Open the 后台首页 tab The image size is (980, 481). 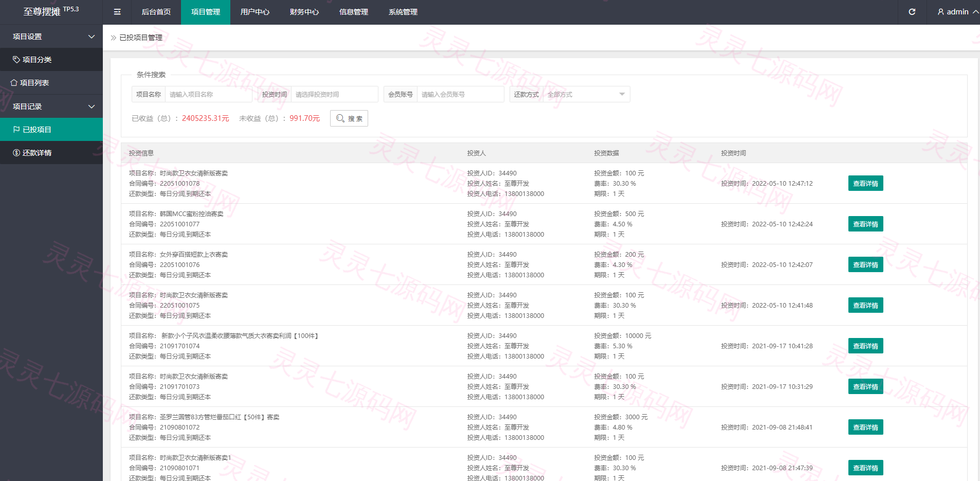[156, 12]
